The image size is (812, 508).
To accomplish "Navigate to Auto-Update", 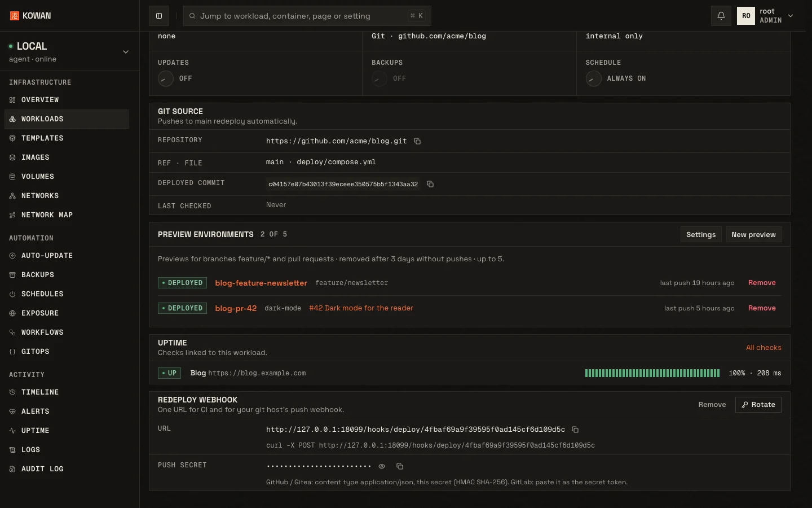I will (67, 256).
